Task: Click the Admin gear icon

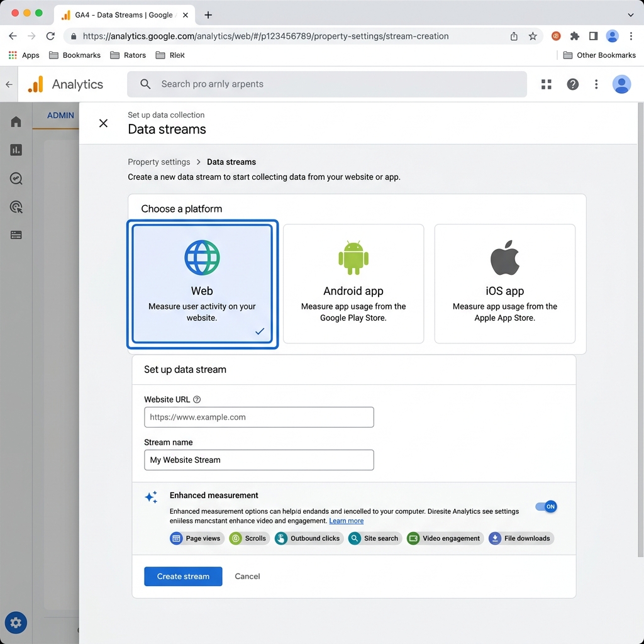Action: pos(16,623)
